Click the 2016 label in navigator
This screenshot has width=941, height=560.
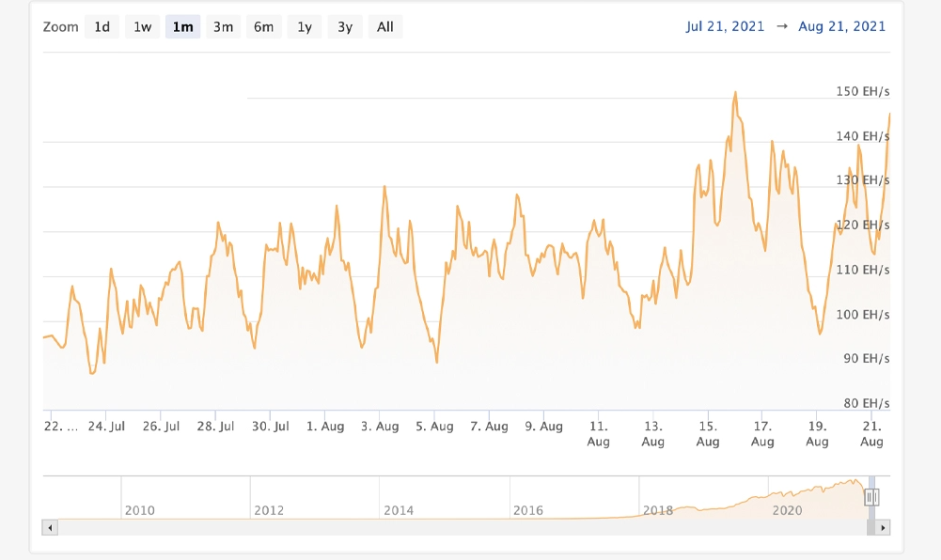point(528,510)
